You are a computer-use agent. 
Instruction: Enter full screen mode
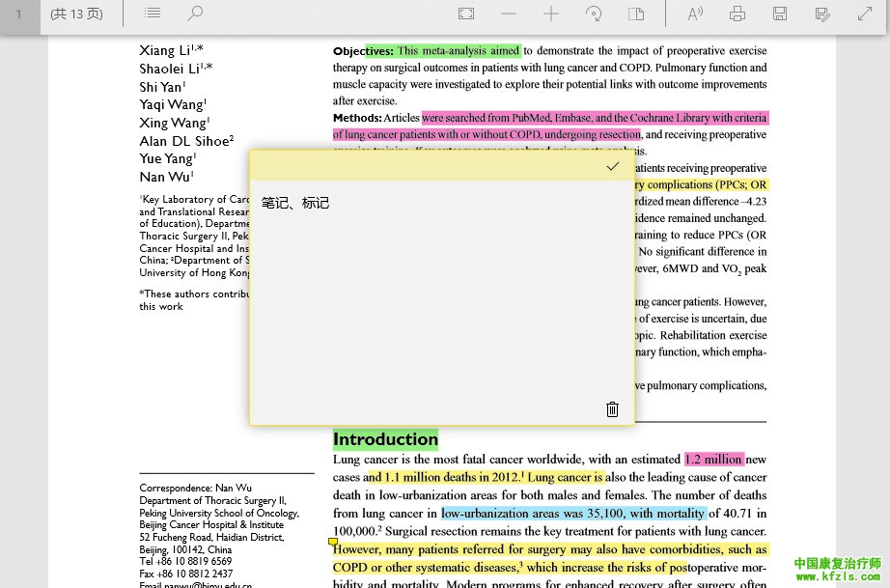[865, 14]
